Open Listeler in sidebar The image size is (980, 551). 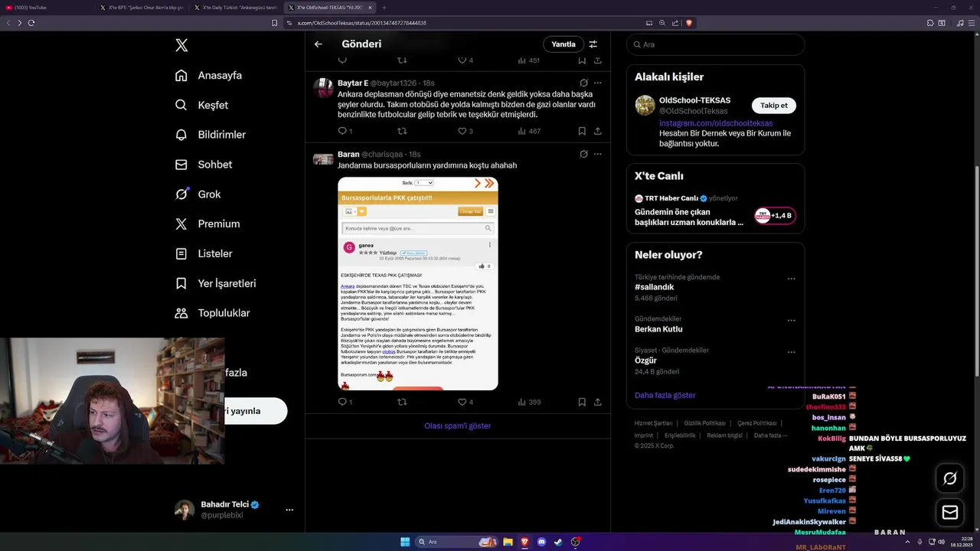point(203,253)
